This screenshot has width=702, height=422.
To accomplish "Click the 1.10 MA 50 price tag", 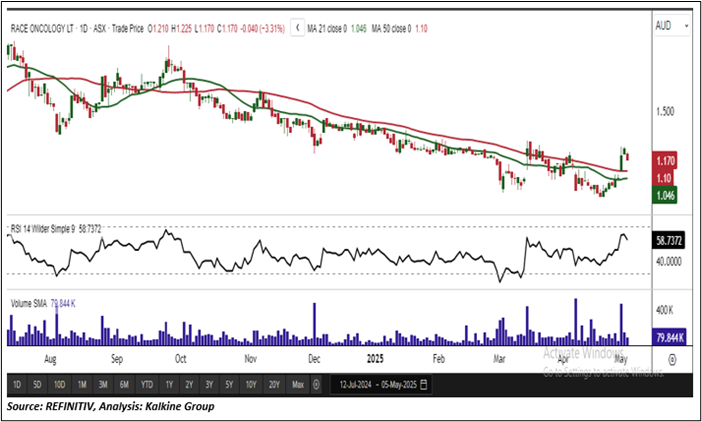I will click(x=663, y=178).
